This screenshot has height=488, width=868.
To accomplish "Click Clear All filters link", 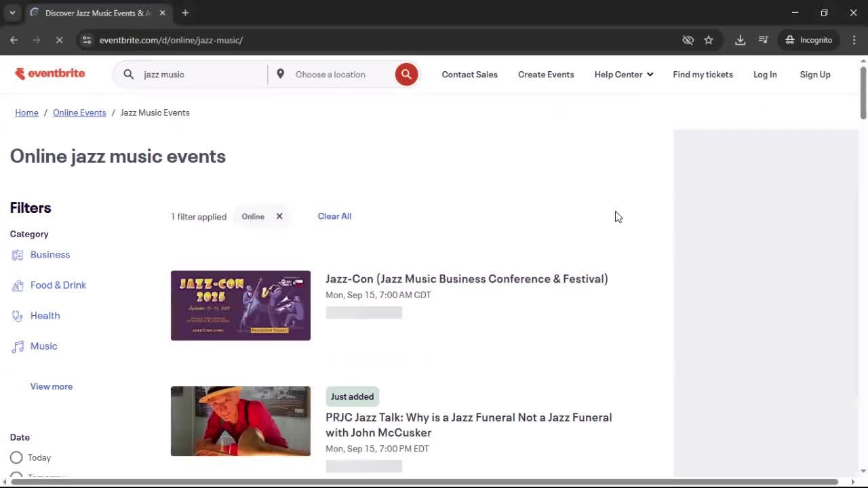I will (x=334, y=216).
